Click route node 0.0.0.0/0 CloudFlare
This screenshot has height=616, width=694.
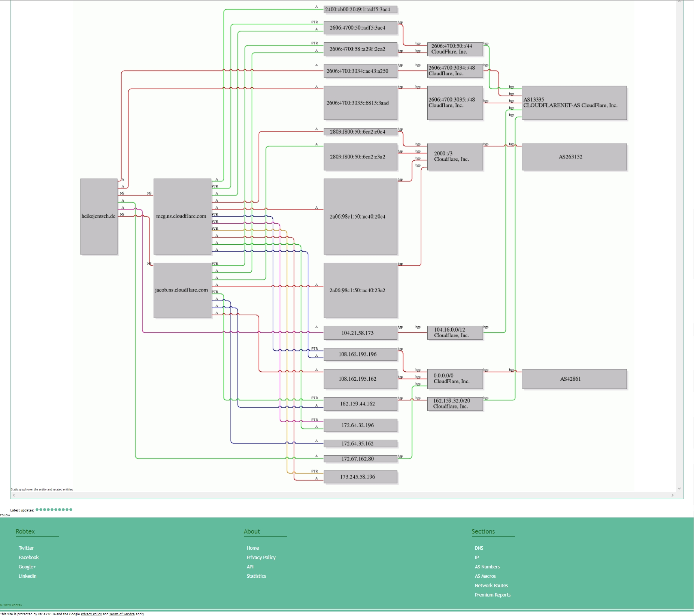455,379
